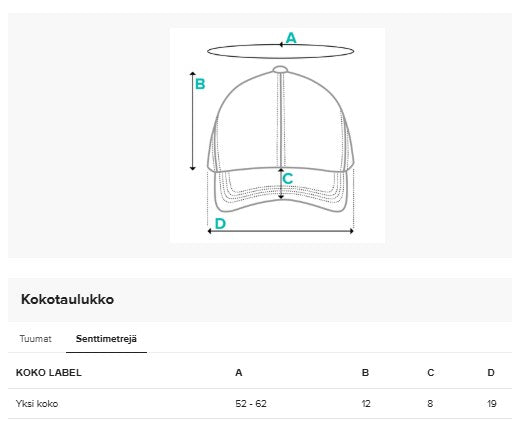Click the Kokotaulukko heading
Viewport: 512px width, 440px height.
pos(67,299)
